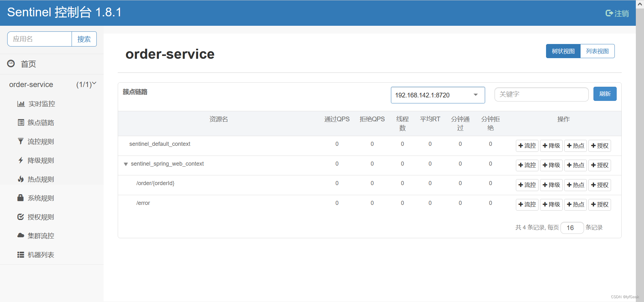Click the 平均RT column header

coord(430,119)
